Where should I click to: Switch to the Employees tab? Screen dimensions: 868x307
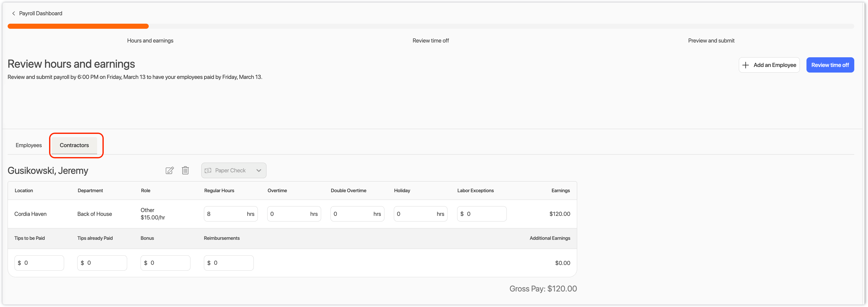(x=29, y=145)
